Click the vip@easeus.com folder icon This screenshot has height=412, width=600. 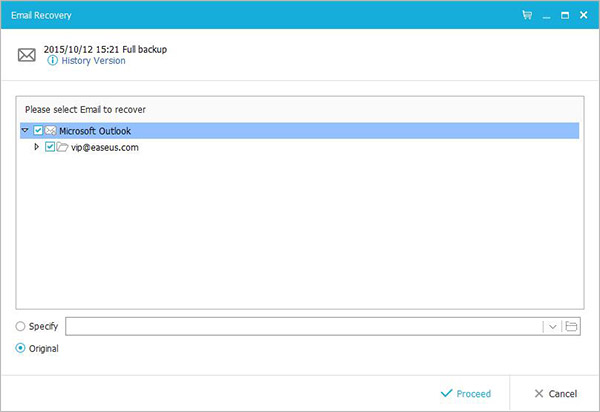coord(62,147)
